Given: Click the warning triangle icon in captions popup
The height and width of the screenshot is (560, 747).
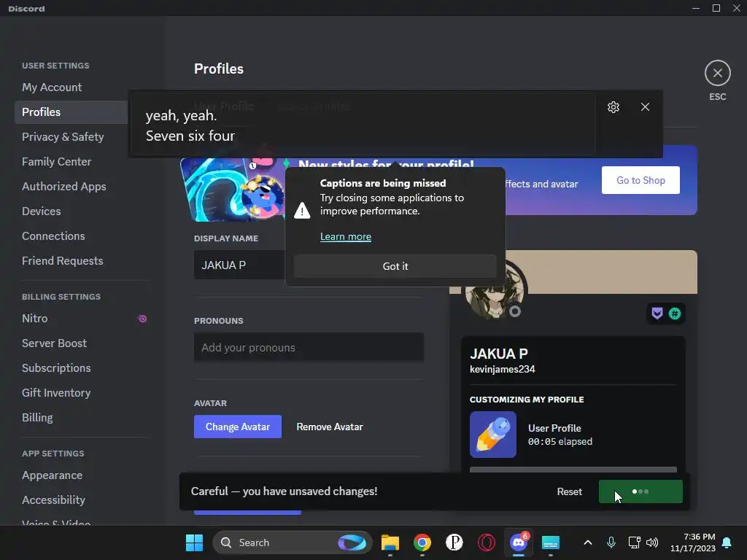Looking at the screenshot, I should pos(302,210).
